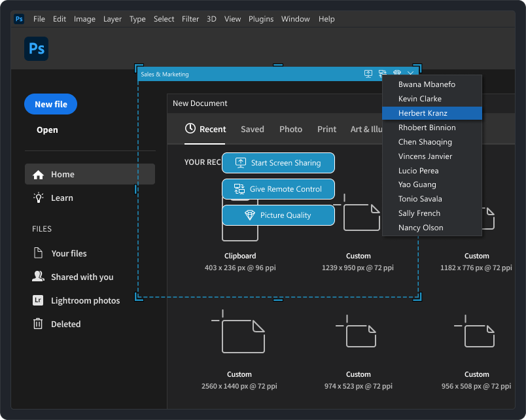Click the clock icon on the Recent tab
The height and width of the screenshot is (420, 526).
click(189, 130)
